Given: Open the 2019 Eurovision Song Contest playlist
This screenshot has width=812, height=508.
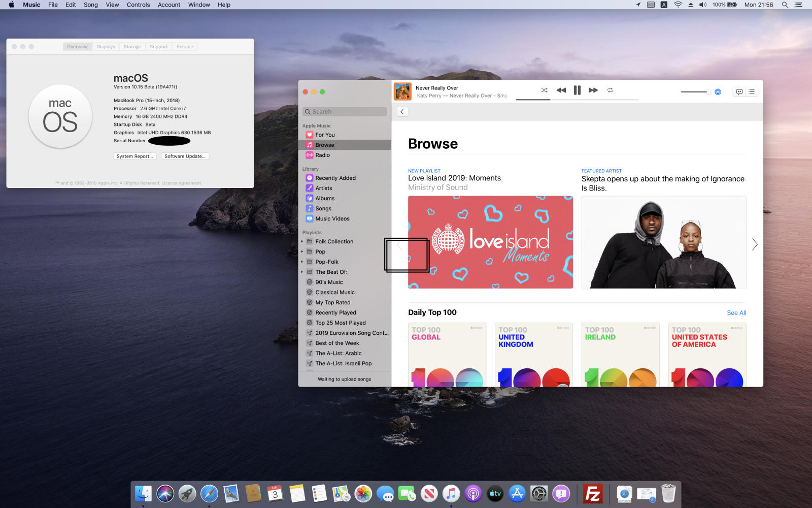Looking at the screenshot, I should coord(345,333).
